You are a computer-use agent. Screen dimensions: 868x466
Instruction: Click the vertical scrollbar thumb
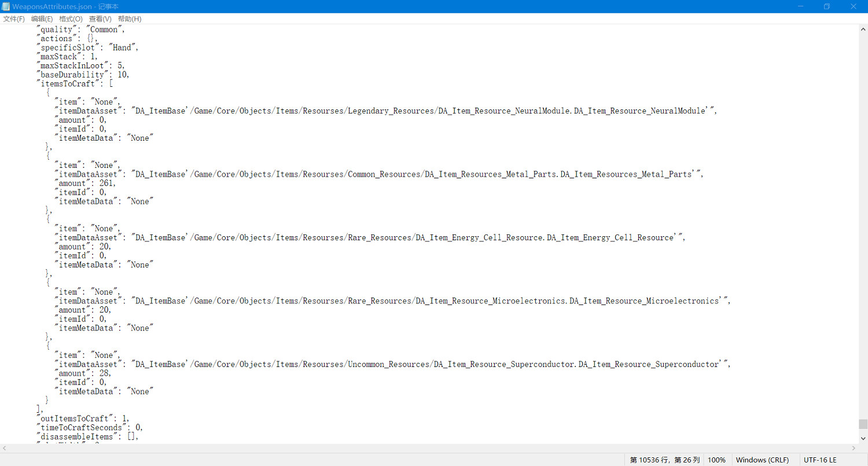tap(863, 424)
